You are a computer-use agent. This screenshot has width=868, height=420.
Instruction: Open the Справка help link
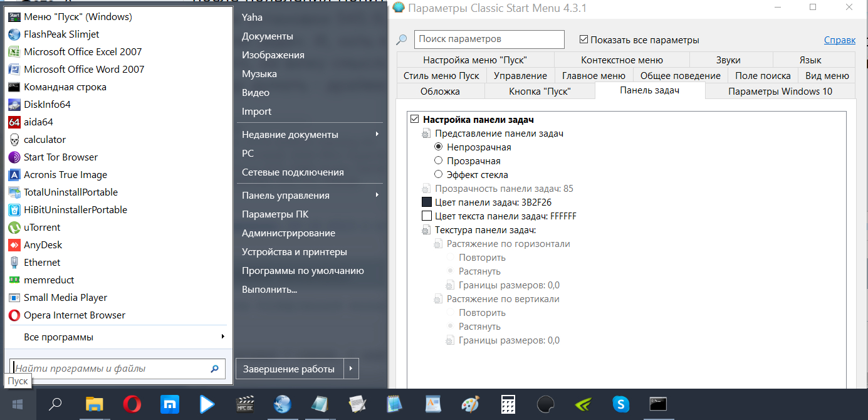[840, 39]
